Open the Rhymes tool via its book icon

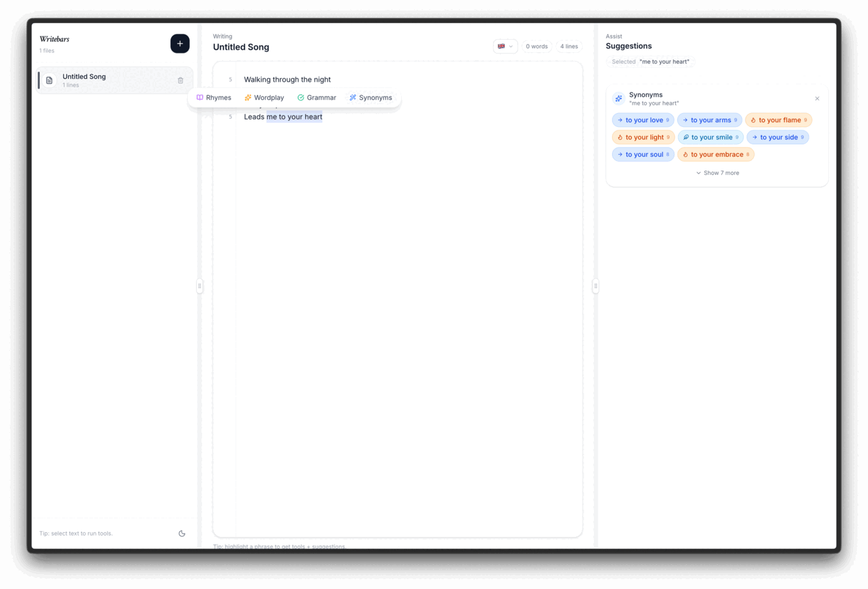click(200, 97)
